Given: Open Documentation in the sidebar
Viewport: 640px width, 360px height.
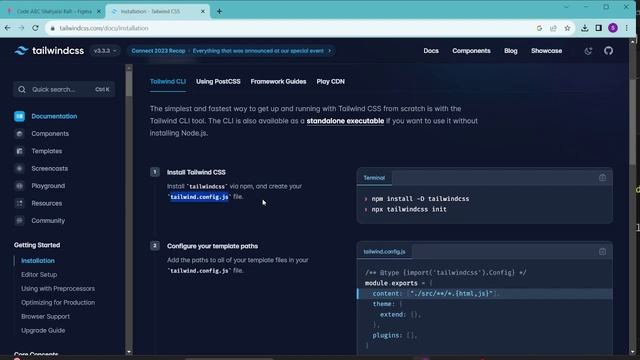Looking at the screenshot, I should click(54, 116).
